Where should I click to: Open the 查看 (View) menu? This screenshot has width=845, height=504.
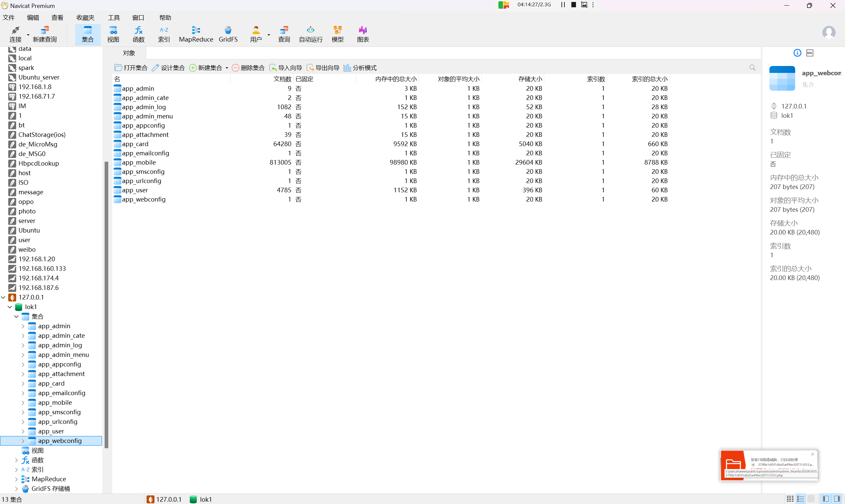[57, 18]
